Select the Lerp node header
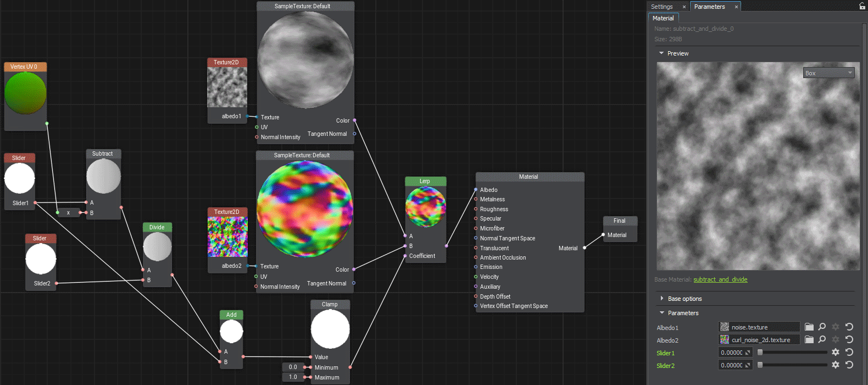 coord(425,181)
